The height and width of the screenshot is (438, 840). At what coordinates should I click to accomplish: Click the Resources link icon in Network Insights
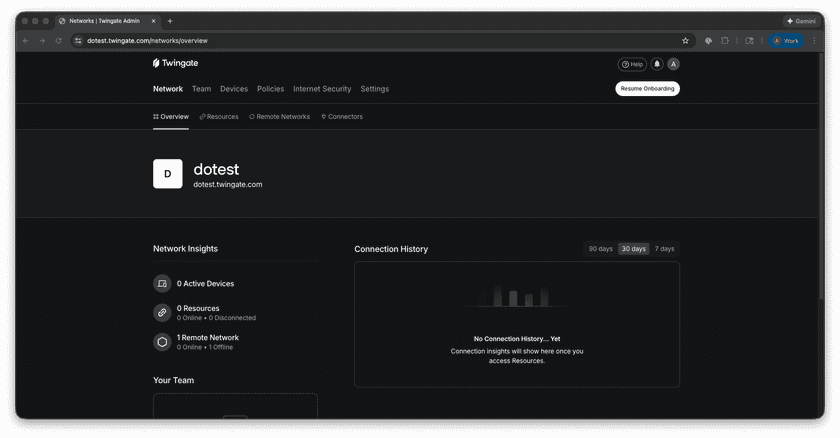click(162, 313)
